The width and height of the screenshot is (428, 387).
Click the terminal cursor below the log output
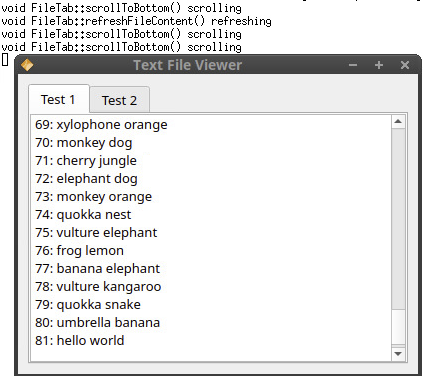(5, 60)
